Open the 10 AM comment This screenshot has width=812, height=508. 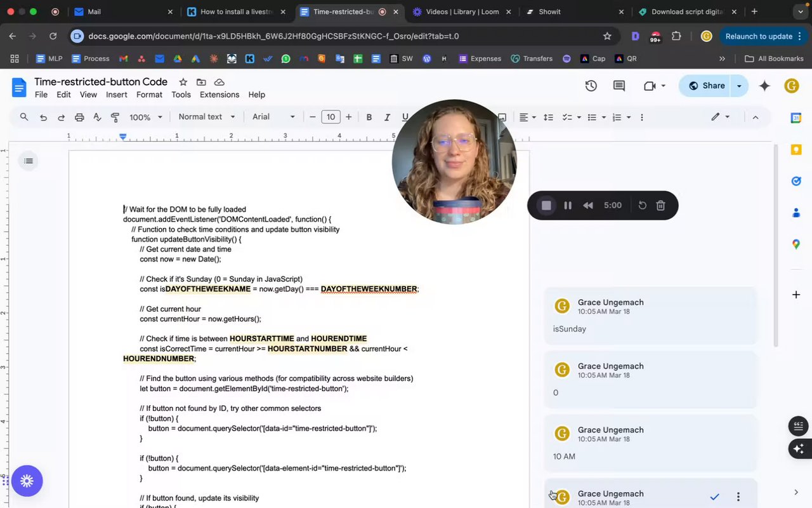[x=650, y=443]
